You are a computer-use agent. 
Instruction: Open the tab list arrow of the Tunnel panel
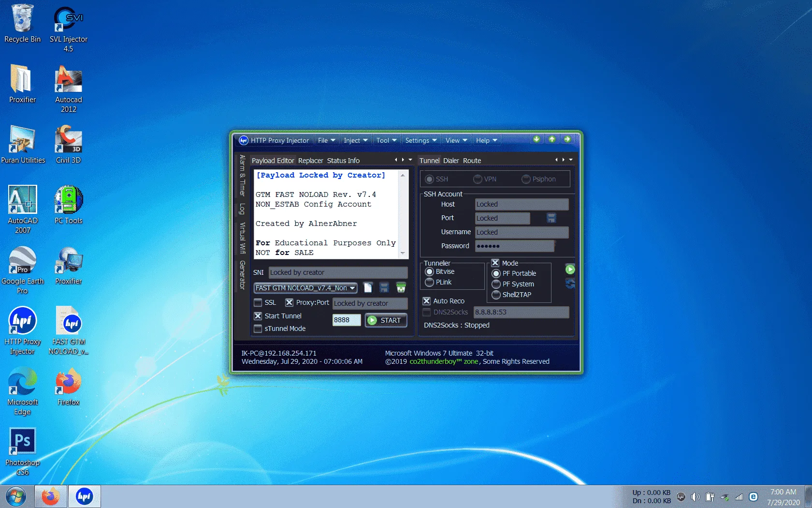pos(571,160)
